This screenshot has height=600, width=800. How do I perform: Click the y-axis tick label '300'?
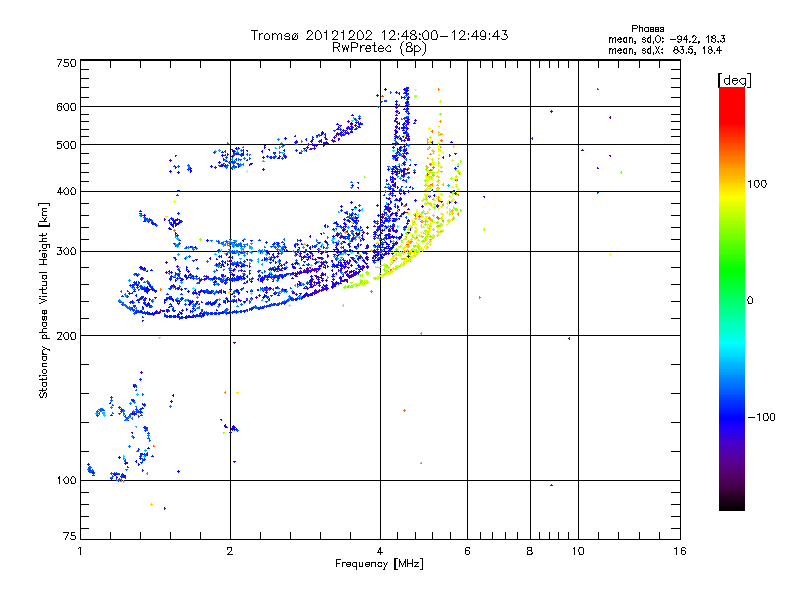pos(66,251)
